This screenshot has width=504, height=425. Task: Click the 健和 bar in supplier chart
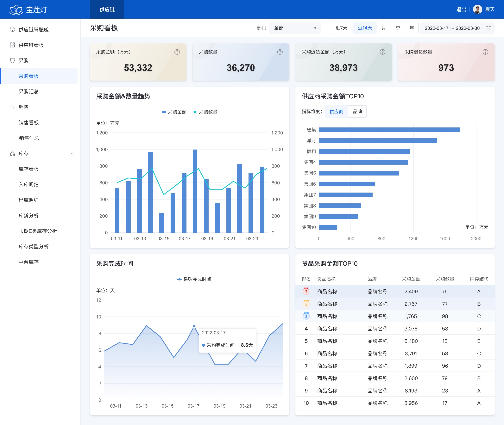[364, 151]
